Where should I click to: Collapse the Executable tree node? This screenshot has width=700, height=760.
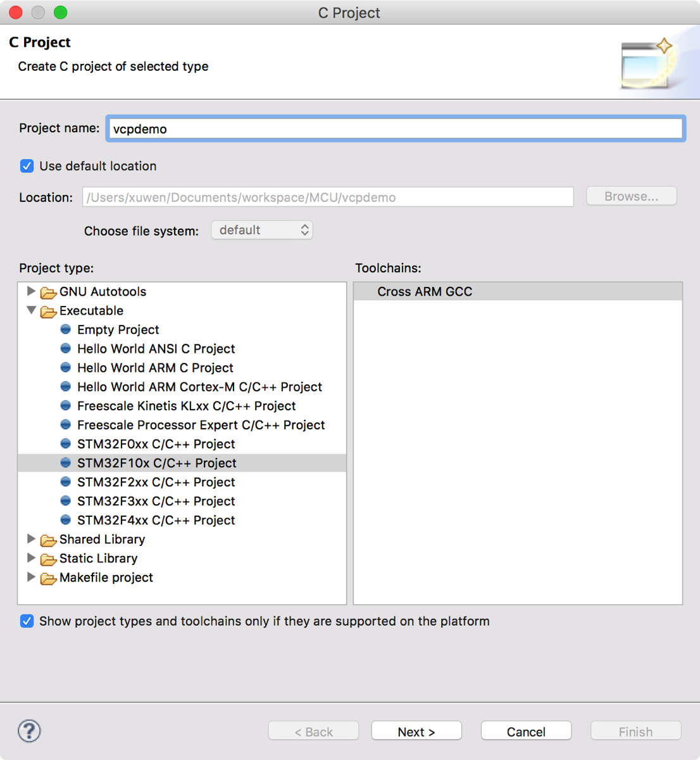pyautogui.click(x=31, y=310)
